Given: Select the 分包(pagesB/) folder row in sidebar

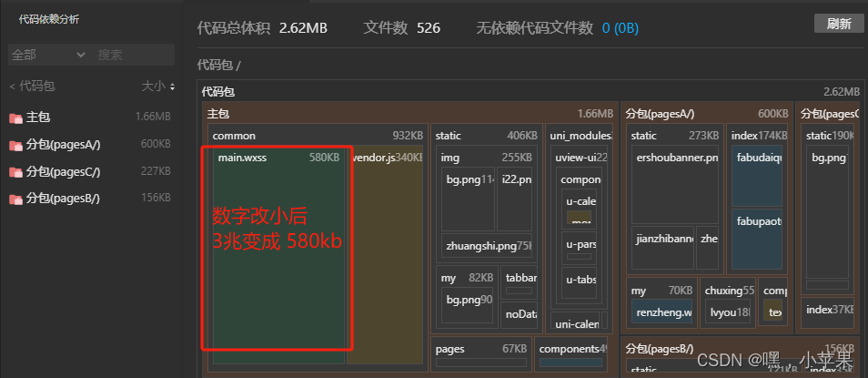Looking at the screenshot, I should 90,198.
